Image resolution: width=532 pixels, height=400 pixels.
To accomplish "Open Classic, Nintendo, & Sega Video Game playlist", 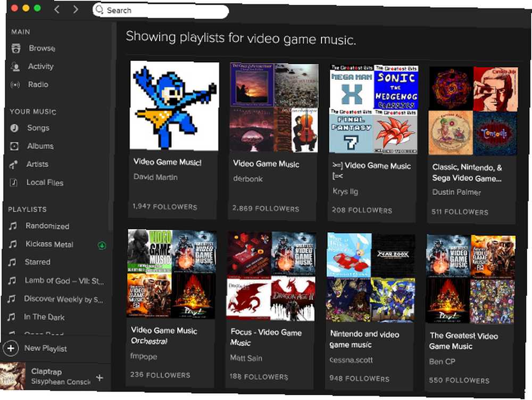I will [x=467, y=173].
